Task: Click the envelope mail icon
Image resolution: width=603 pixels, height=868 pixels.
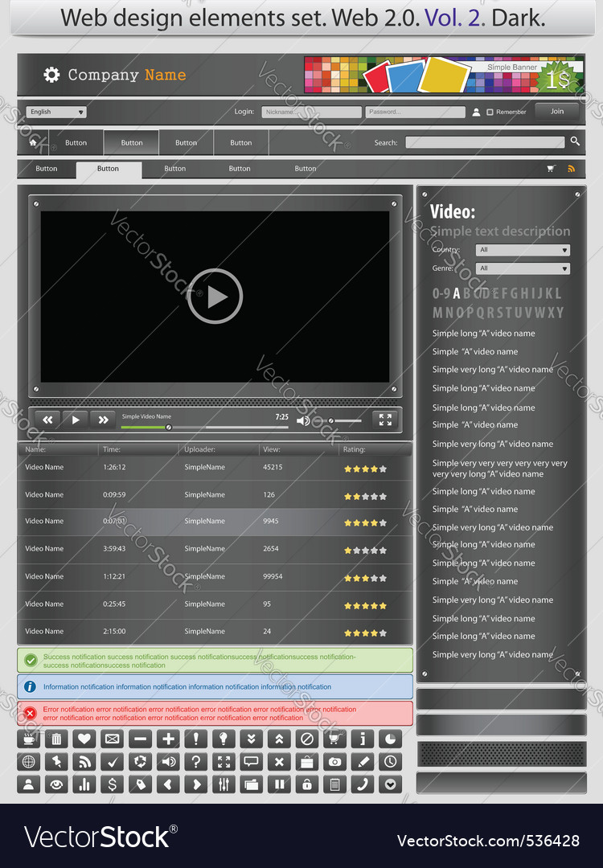Action: point(113,739)
